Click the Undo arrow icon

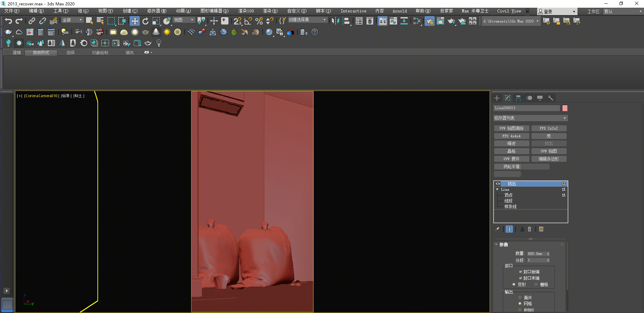8,21
